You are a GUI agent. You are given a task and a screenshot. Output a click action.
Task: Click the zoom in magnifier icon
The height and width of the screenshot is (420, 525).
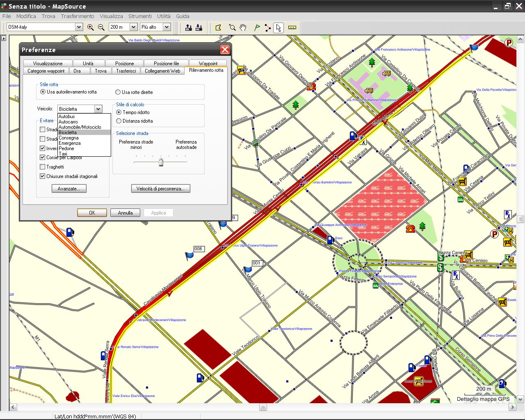point(91,27)
